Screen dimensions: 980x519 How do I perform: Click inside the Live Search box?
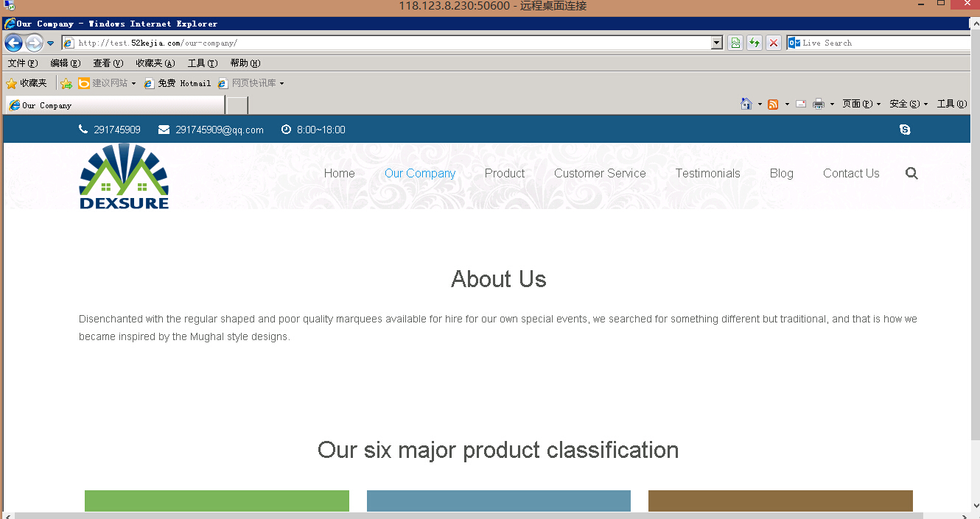(884, 43)
